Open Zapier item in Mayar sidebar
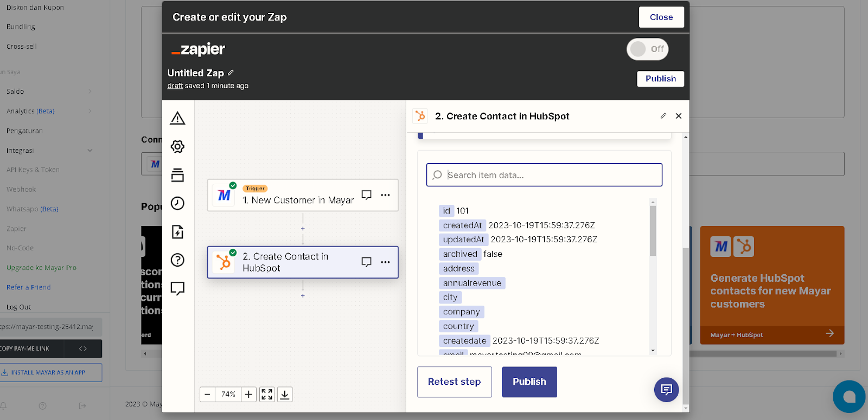Viewport: 868px width, 420px height. (x=16, y=229)
